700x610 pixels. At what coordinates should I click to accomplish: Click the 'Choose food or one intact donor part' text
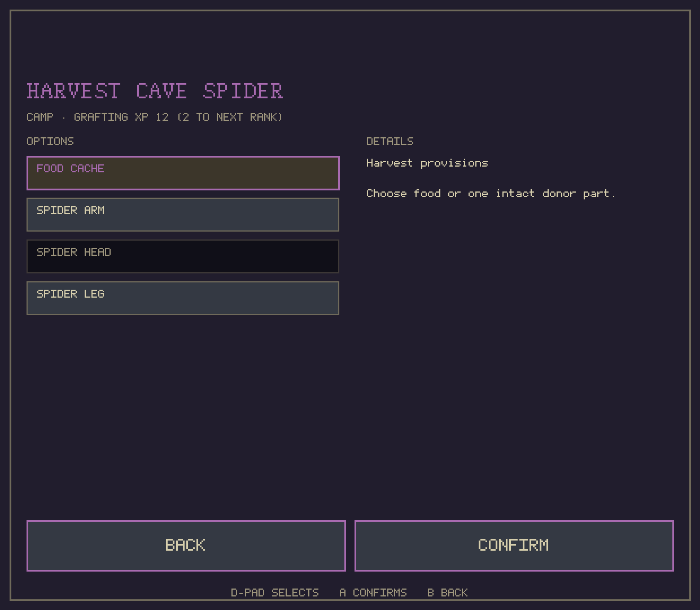[491, 194]
